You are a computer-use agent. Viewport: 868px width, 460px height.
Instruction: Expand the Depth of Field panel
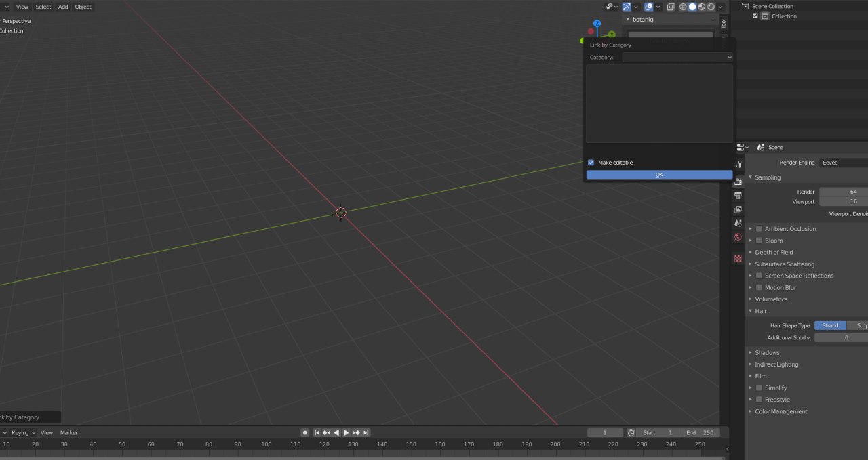(751, 252)
